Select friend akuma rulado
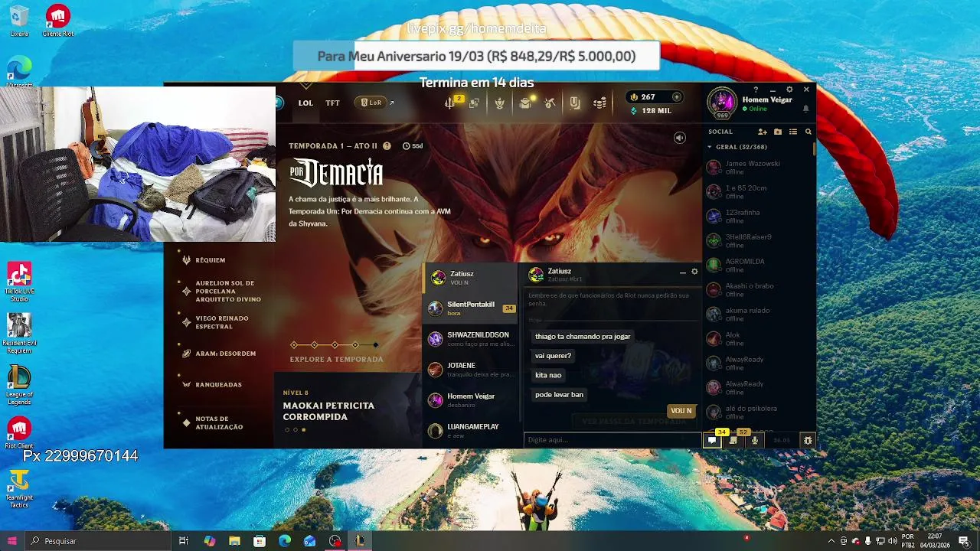This screenshot has width=980, height=551. [758, 314]
